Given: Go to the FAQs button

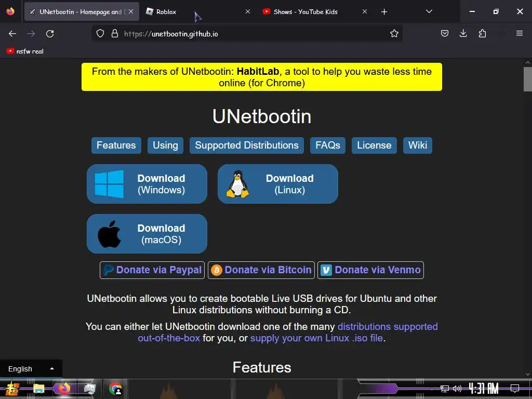Looking at the screenshot, I should point(328,145).
